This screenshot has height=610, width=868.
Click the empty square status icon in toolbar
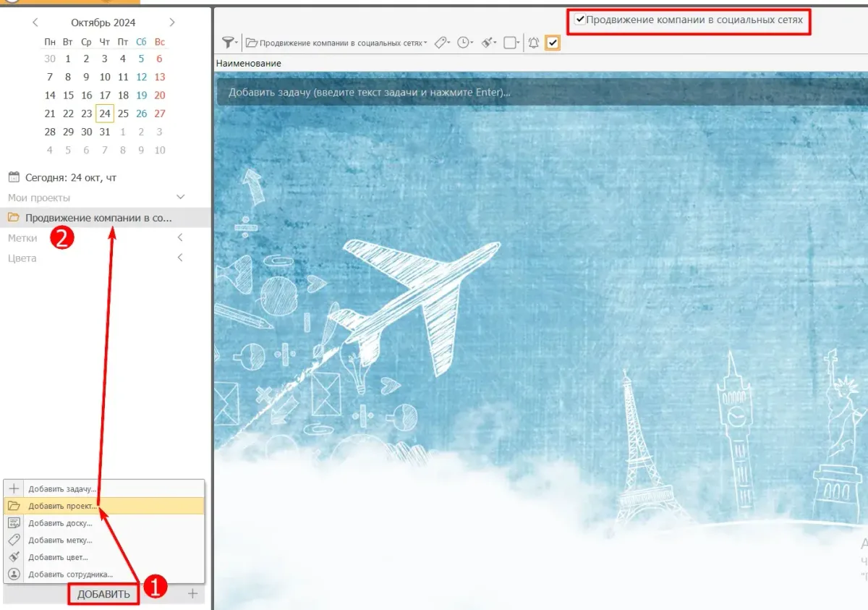(x=510, y=43)
